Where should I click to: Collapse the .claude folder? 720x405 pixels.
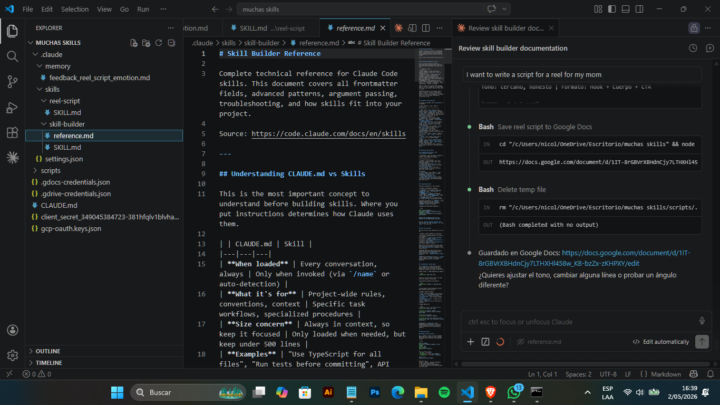[35, 54]
